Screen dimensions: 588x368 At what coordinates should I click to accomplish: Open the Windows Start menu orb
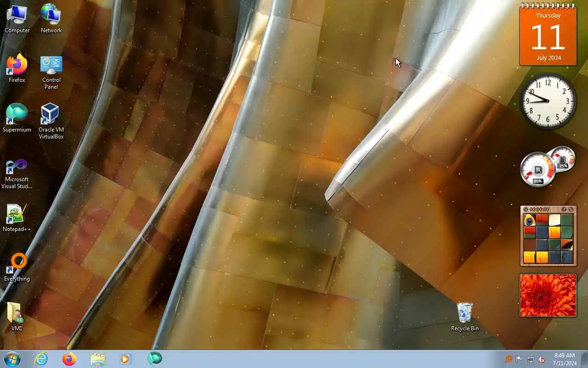click(12, 359)
